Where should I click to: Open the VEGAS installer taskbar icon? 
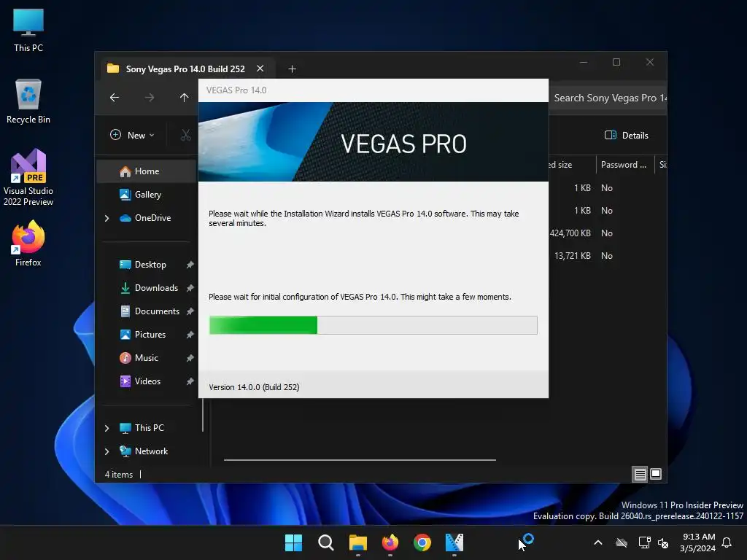(454, 542)
